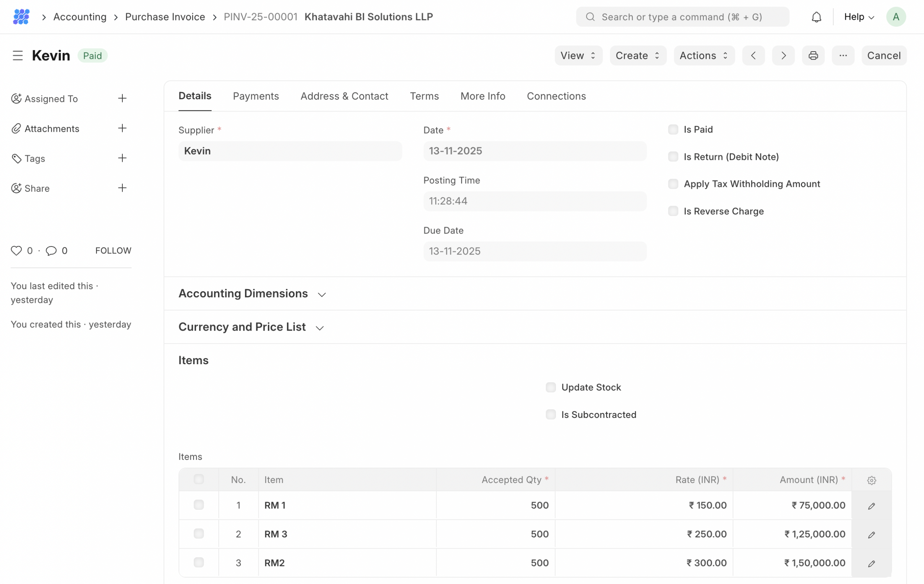Go to previous document arrow

[753, 56]
